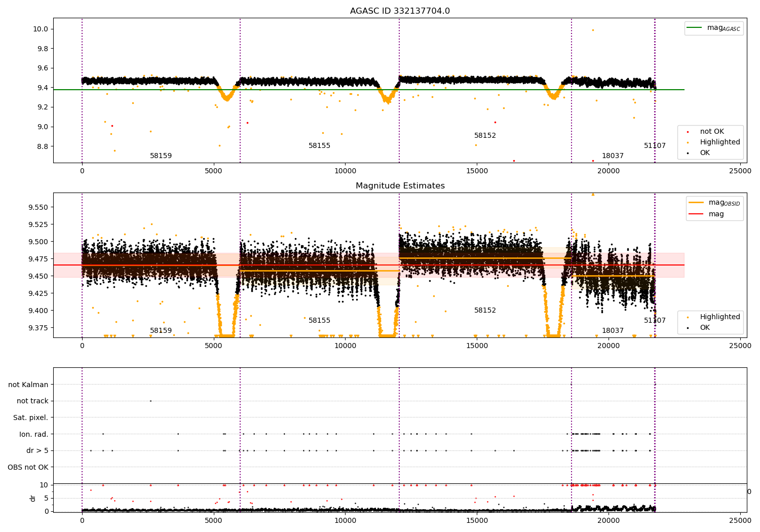Click obsid label 58152 in the AGASC ID plot
Image resolution: width=760 pixels, height=532 pixels.
[x=485, y=136]
